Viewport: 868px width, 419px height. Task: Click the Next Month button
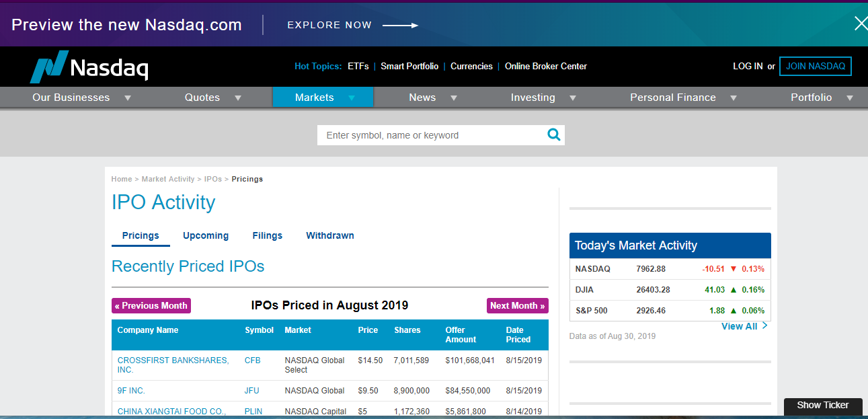tap(518, 305)
